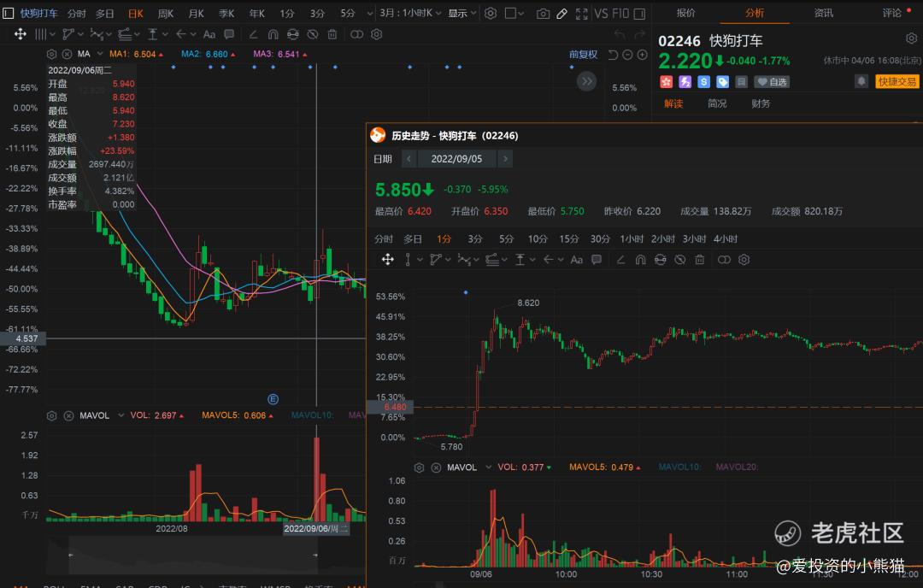Toggle the hide-drawings crossed icon in main toolbar
923x588 pixels.
pyautogui.click(x=313, y=34)
